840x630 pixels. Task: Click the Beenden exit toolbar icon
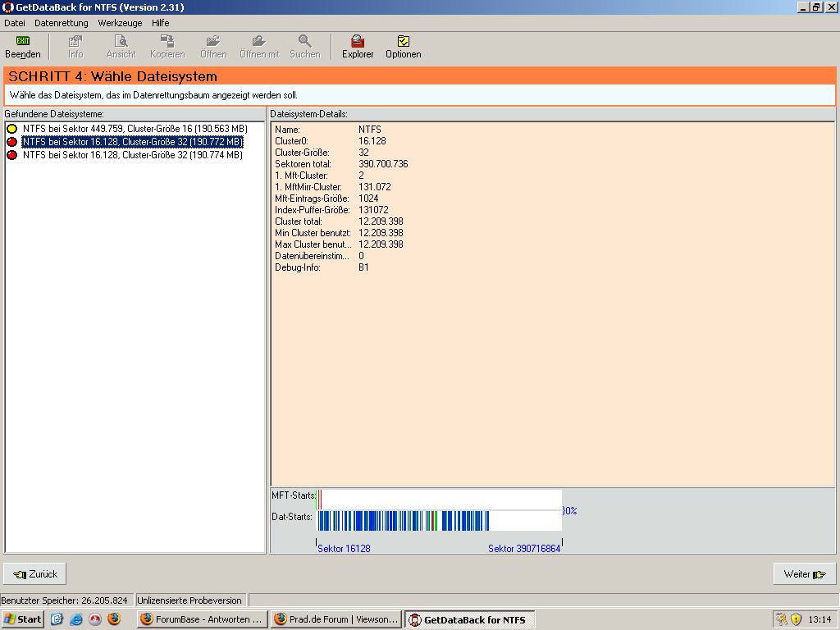[22, 41]
